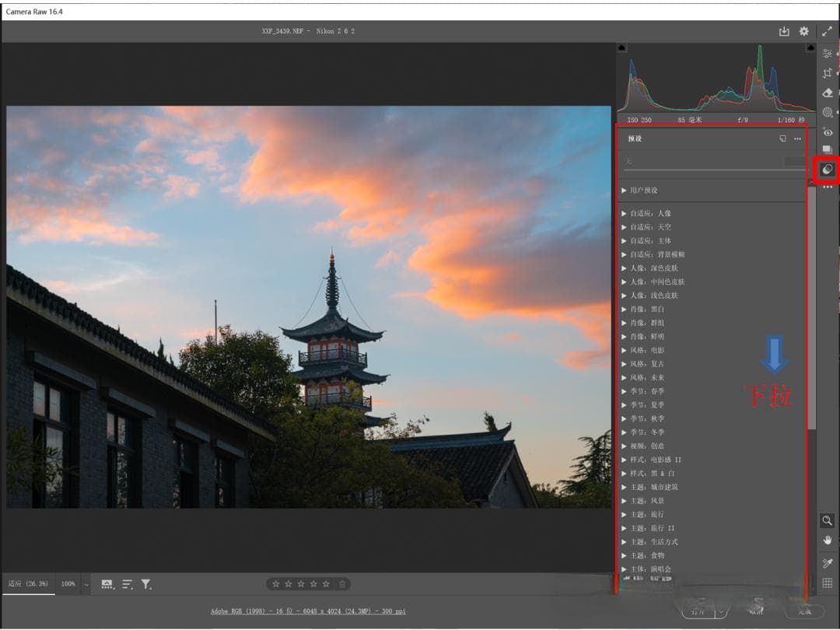This screenshot has height=630, width=840.
Task: Mark image for deletion trash icon
Action: 342,584
